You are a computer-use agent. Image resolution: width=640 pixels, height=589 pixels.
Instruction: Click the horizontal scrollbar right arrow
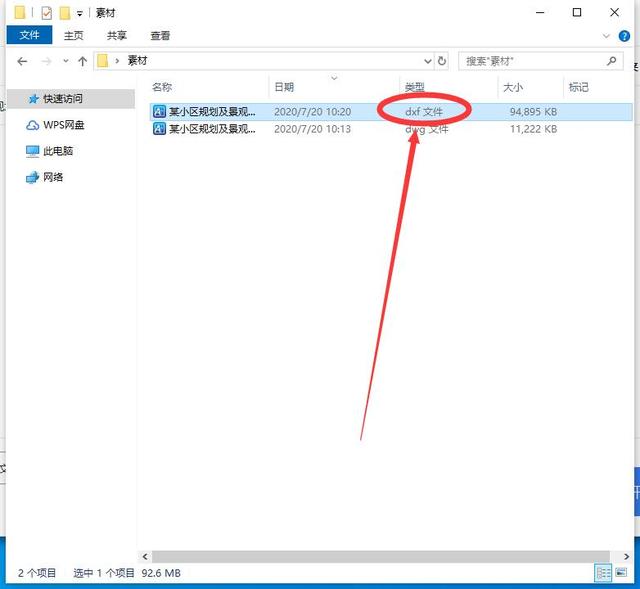[626, 556]
